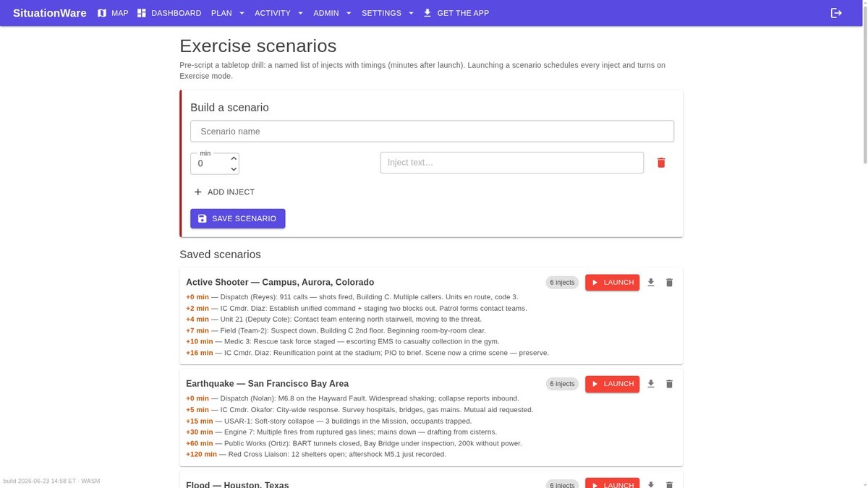This screenshot has height=488, width=868.
Task: Launch the Flood Houston scenario
Action: pyautogui.click(x=612, y=484)
